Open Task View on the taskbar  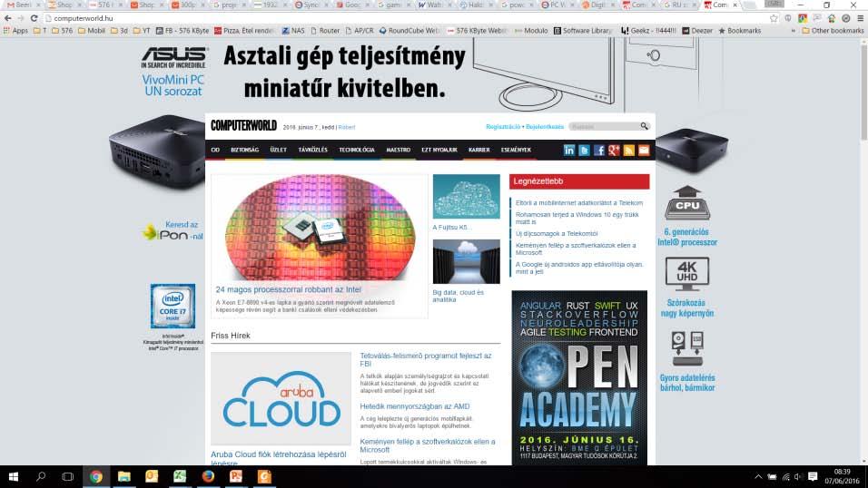point(67,476)
